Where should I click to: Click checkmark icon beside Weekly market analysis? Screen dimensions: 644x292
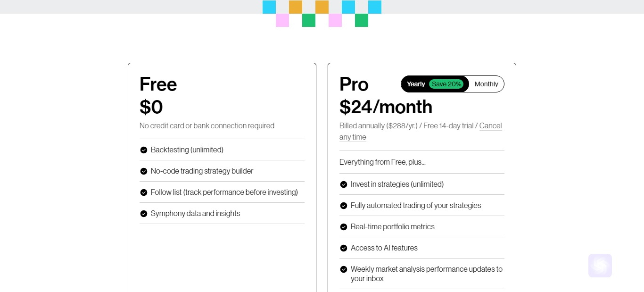coord(344,269)
